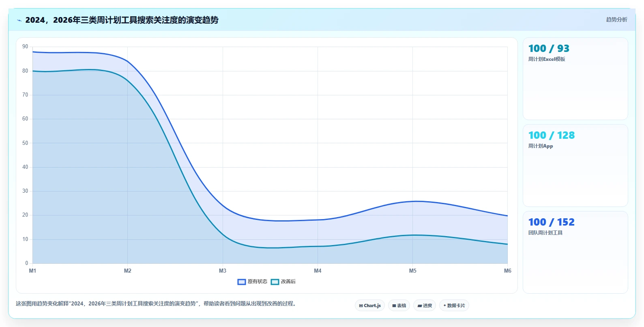This screenshot has height=327, width=644.
Task: Click the 改善后 legend label
Action: [x=288, y=282]
